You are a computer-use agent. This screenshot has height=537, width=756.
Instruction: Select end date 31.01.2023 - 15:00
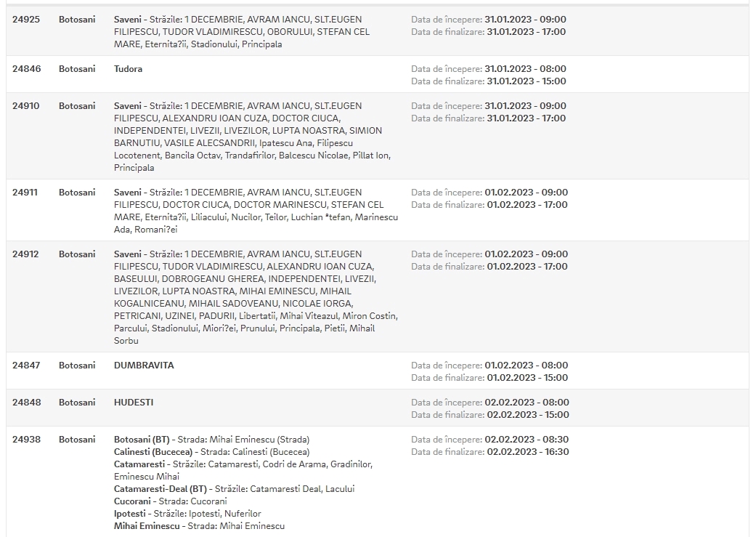527,81
